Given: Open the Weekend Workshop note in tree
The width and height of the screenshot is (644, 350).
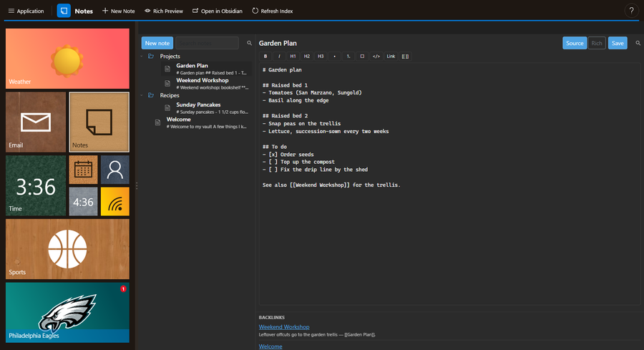Looking at the screenshot, I should pos(207,84).
